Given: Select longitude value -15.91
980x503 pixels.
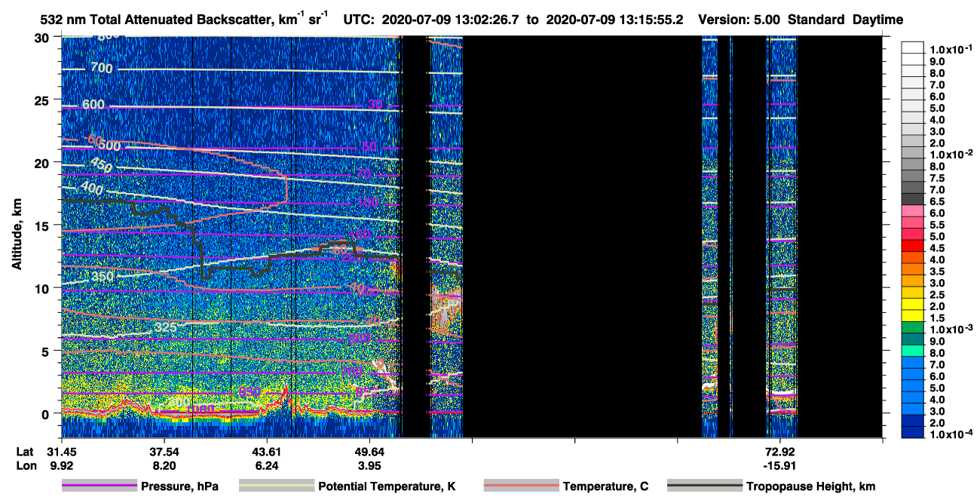Looking at the screenshot, I should pyautogui.click(x=780, y=466).
